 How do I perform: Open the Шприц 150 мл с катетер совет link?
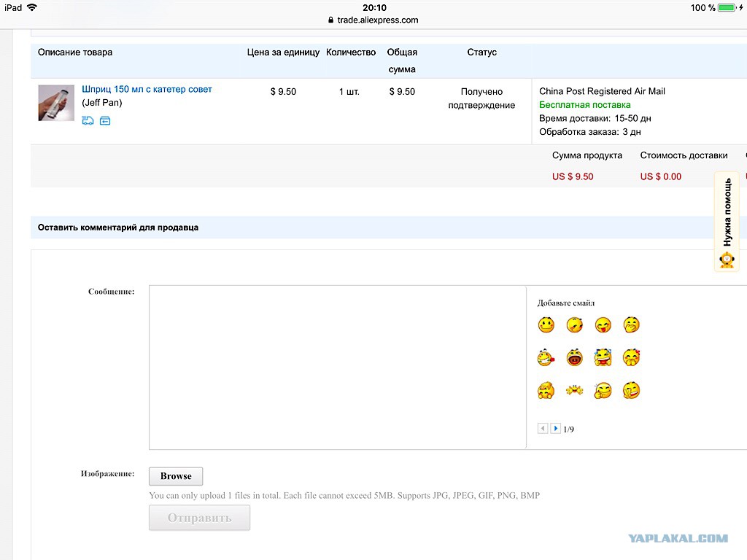tap(147, 89)
